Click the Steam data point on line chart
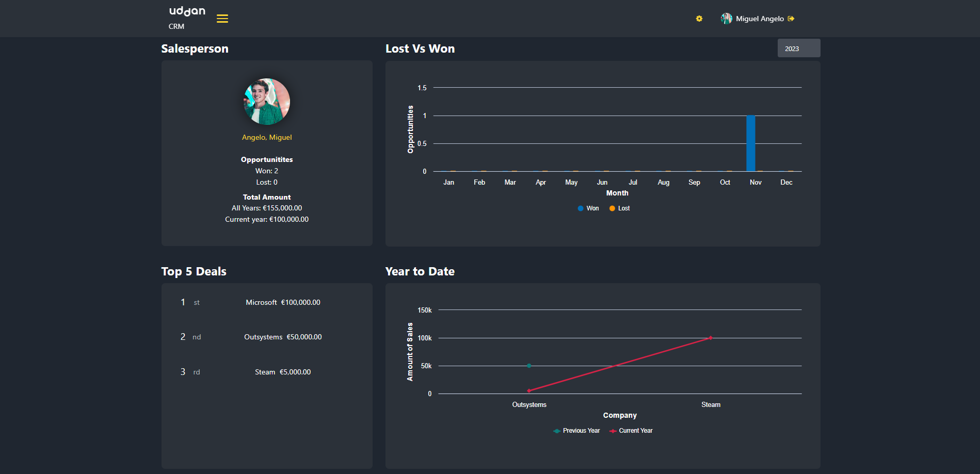 click(x=711, y=338)
